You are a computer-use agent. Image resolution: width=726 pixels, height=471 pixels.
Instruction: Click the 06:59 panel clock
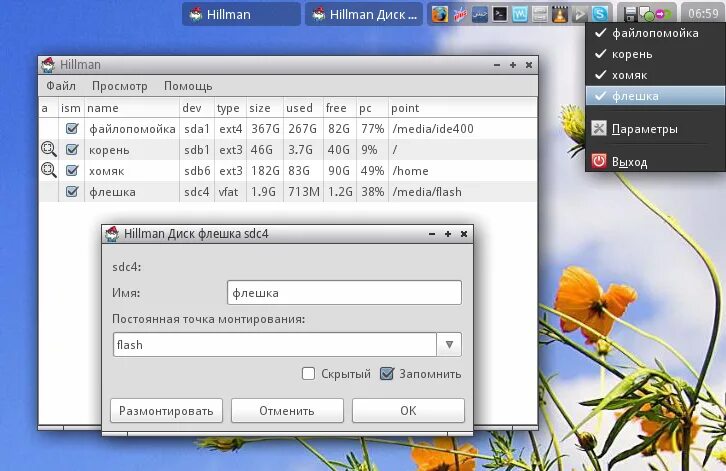(x=702, y=13)
